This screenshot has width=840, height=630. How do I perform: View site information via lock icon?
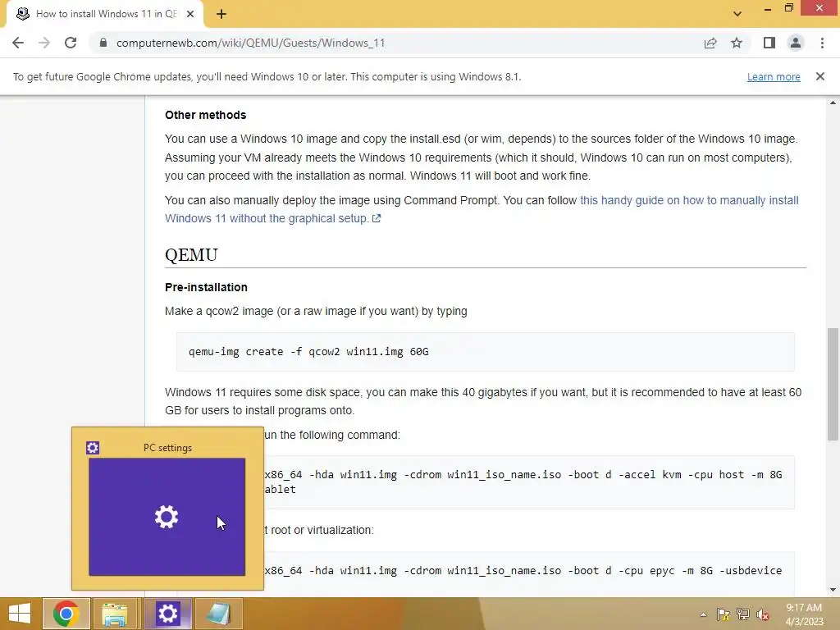(103, 43)
